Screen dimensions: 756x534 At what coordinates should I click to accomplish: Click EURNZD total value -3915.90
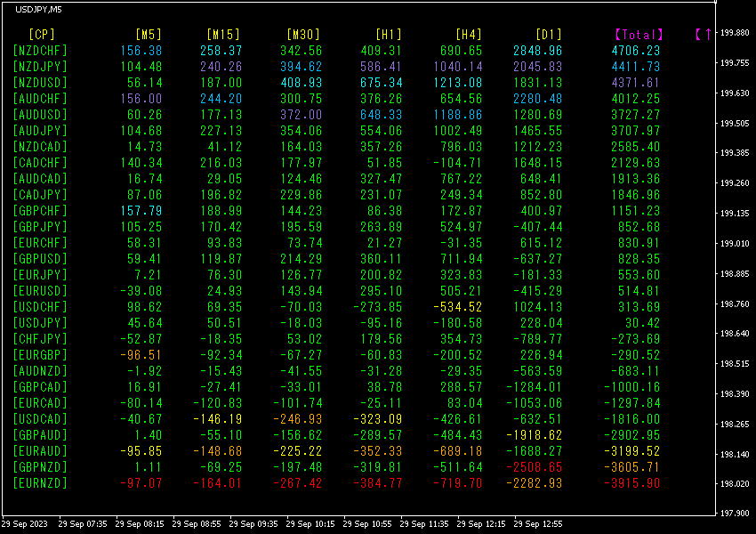(x=632, y=483)
